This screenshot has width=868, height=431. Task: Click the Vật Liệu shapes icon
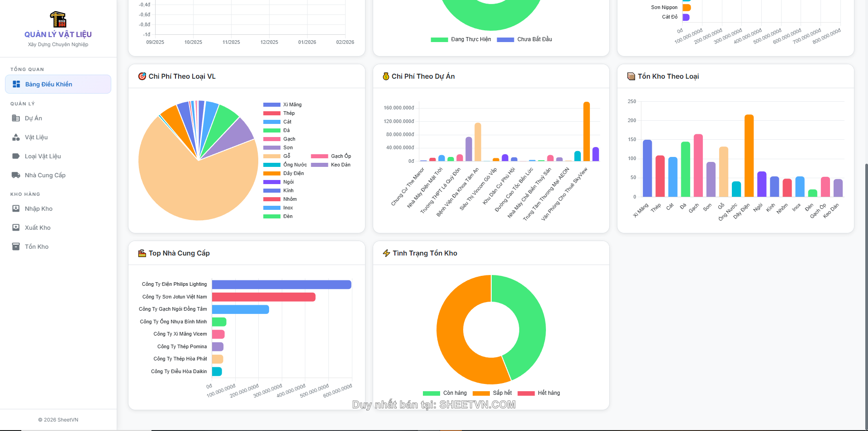point(16,137)
